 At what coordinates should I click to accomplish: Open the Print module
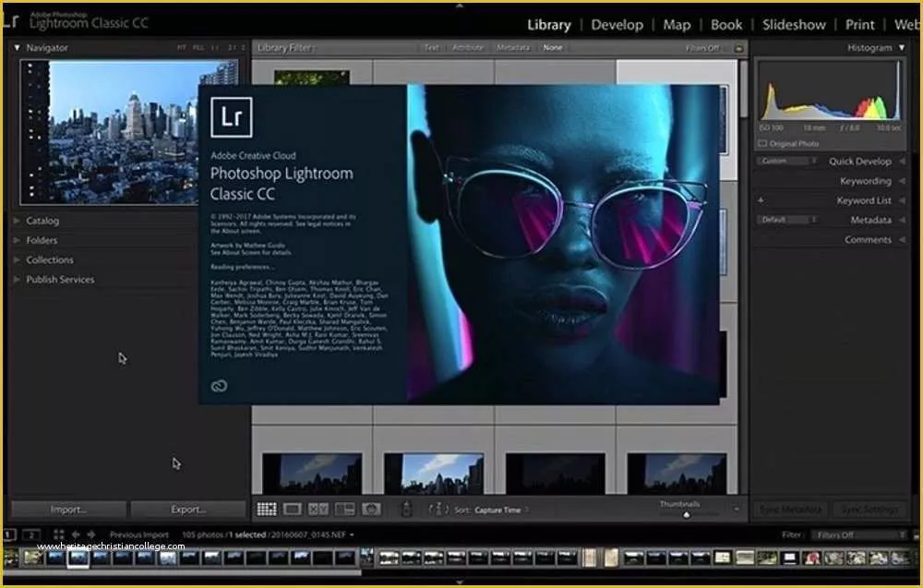[860, 25]
